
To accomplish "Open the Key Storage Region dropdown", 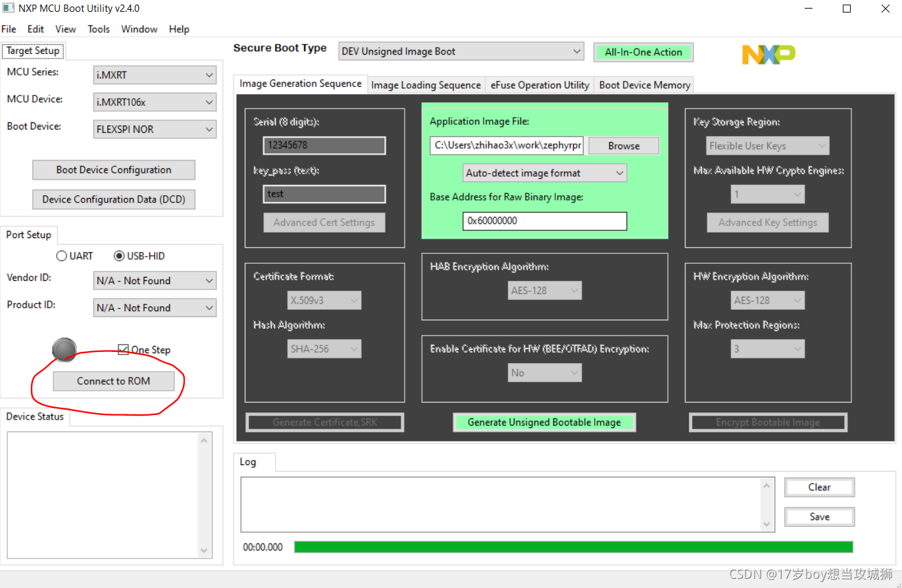I will pos(768,146).
